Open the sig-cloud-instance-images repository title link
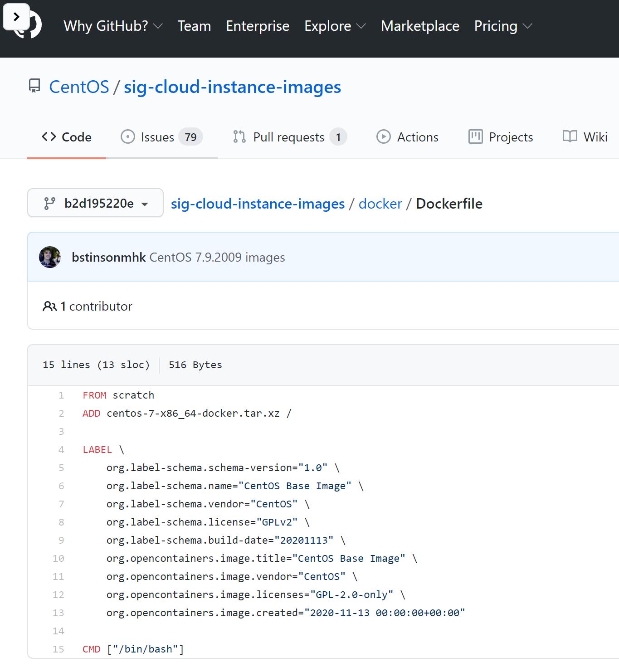 (x=232, y=87)
